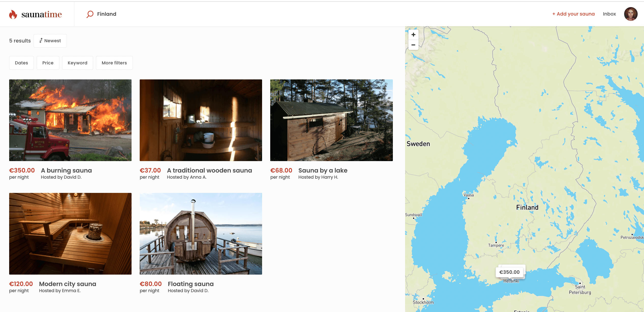Viewport: 644px width, 312px height.
Task: Click the search magnifier icon
Action: coord(90,14)
